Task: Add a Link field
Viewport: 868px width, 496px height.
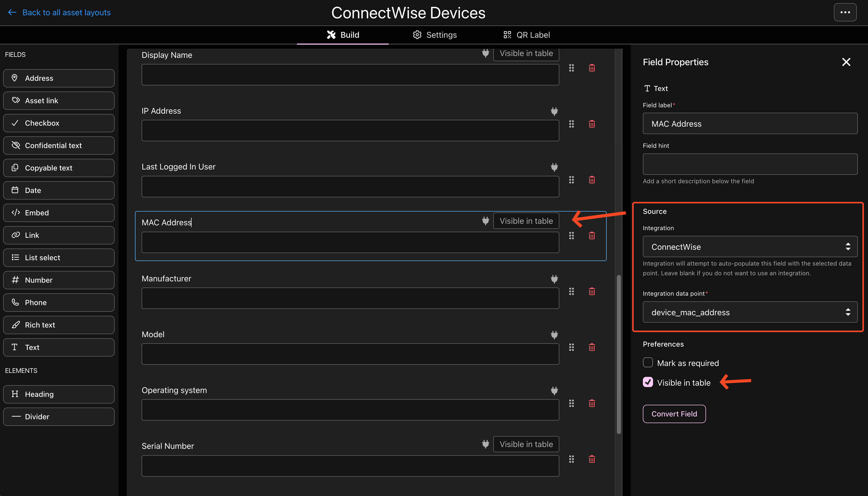Action: click(59, 236)
